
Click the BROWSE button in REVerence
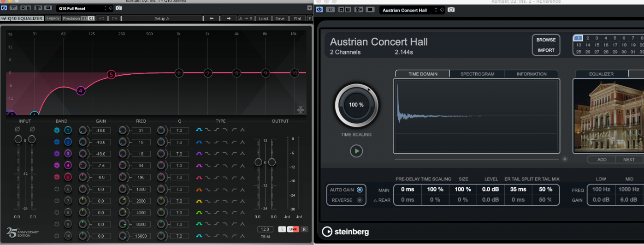coord(546,40)
